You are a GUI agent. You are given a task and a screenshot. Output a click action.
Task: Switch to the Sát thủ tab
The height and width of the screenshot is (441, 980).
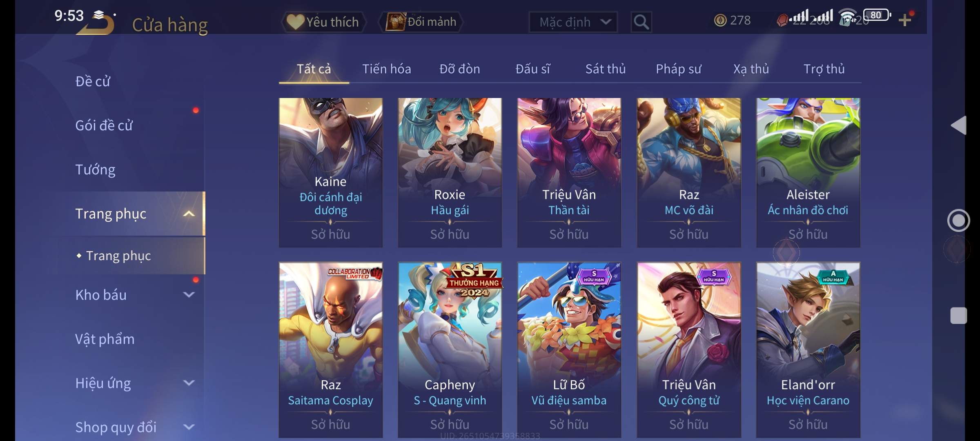point(606,69)
